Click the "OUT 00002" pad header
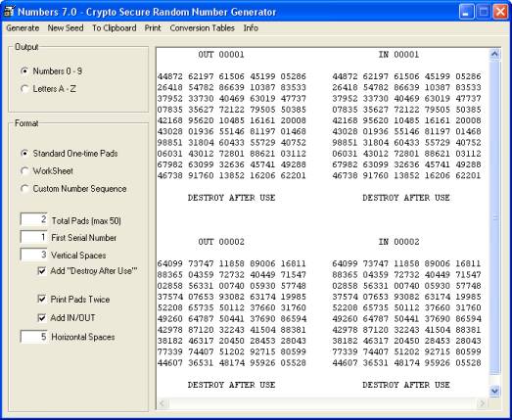512x420 pixels. [221, 242]
